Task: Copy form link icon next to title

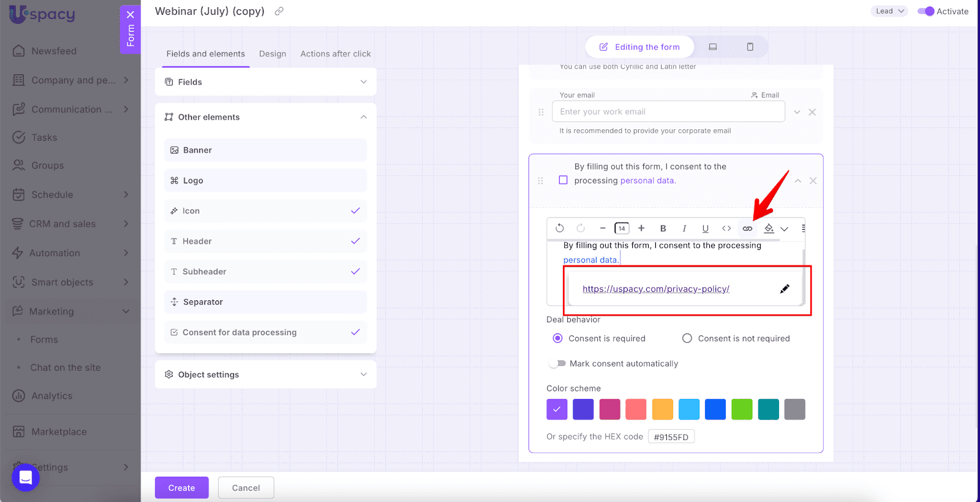Action: [279, 12]
